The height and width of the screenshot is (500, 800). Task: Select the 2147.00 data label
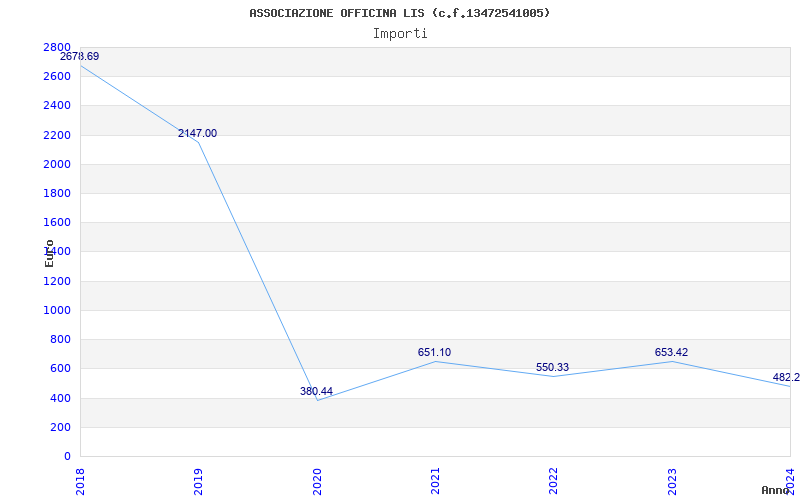(197, 134)
